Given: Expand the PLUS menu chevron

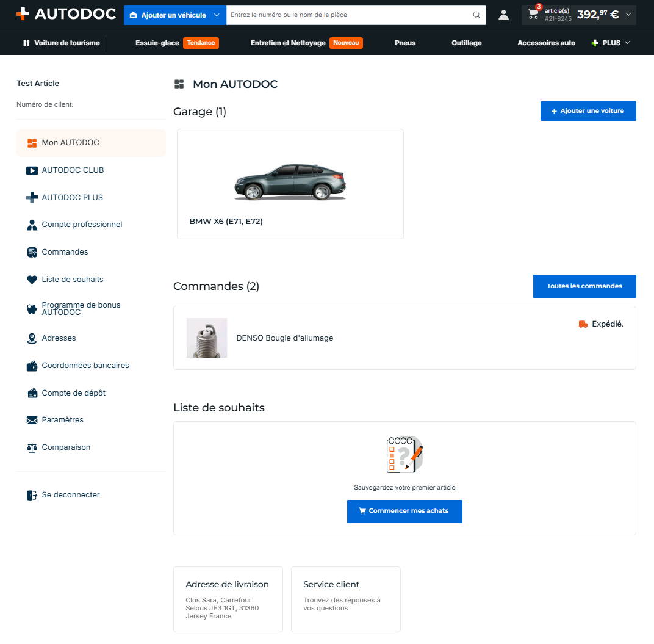Looking at the screenshot, I should tap(627, 43).
